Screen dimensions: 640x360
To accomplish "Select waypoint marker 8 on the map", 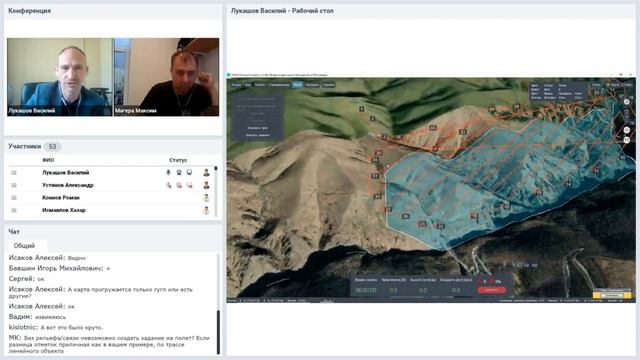I will point(361,109).
